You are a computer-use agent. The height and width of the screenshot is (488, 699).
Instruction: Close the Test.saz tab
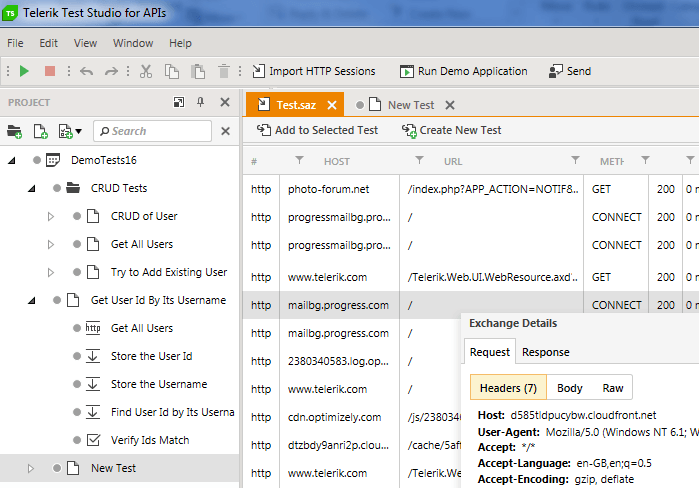pos(332,105)
